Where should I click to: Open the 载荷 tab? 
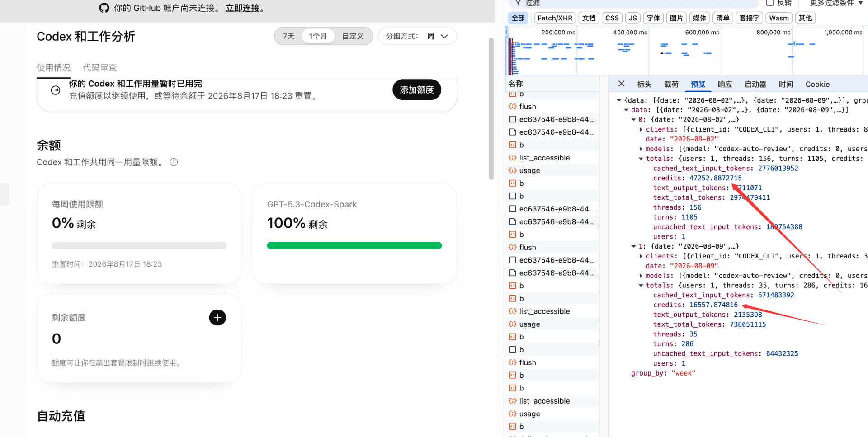tap(671, 84)
